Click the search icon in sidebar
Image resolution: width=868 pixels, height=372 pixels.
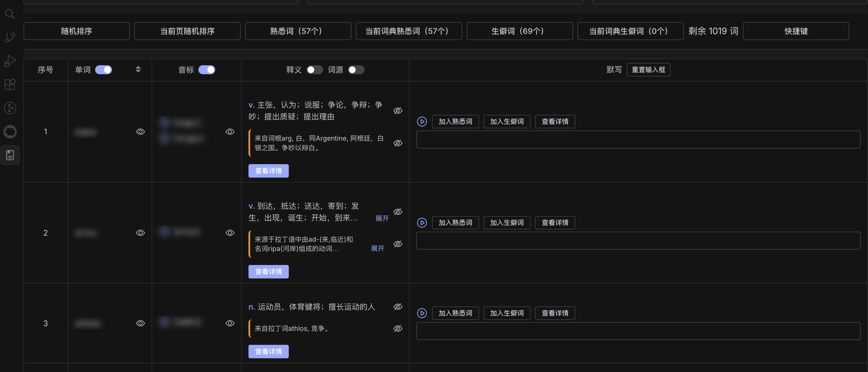pyautogui.click(x=10, y=14)
